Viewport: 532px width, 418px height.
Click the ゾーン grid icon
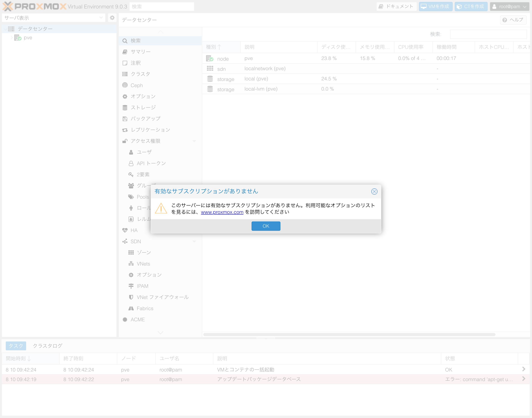131,252
